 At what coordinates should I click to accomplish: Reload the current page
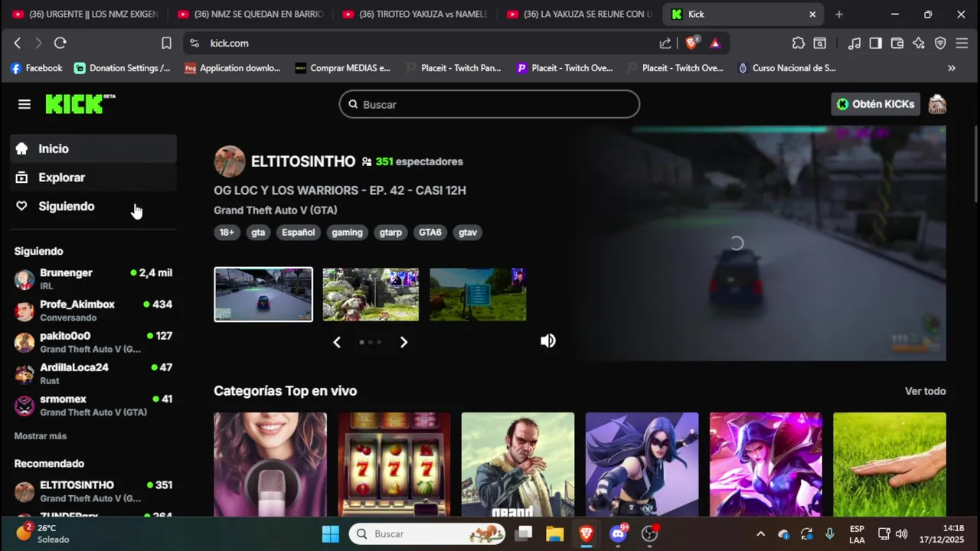tap(60, 44)
